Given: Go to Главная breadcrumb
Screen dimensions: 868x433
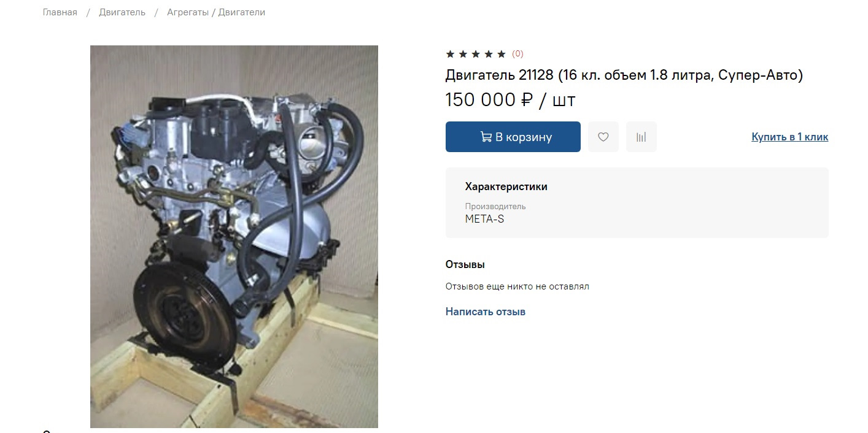Looking at the screenshot, I should (x=60, y=12).
